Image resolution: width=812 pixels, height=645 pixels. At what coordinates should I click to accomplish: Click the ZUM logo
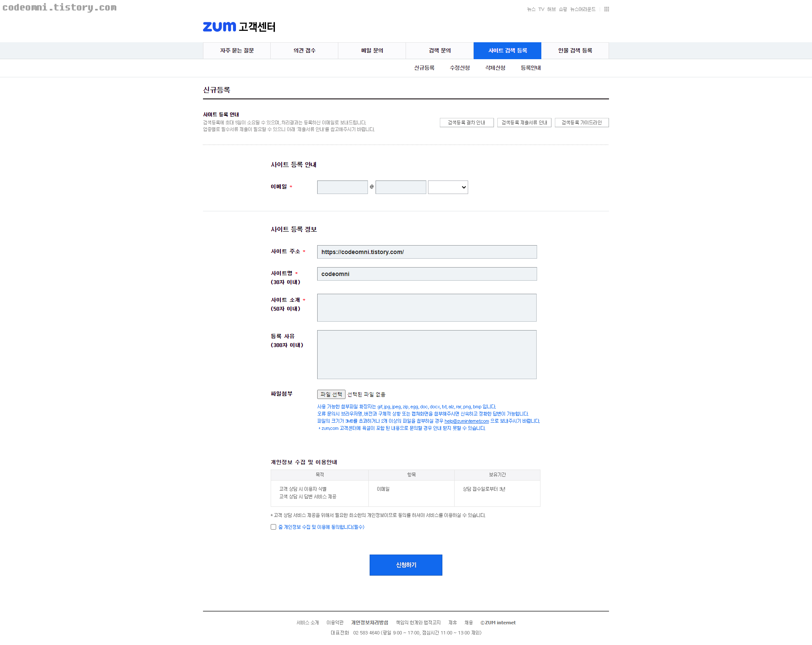(x=219, y=27)
